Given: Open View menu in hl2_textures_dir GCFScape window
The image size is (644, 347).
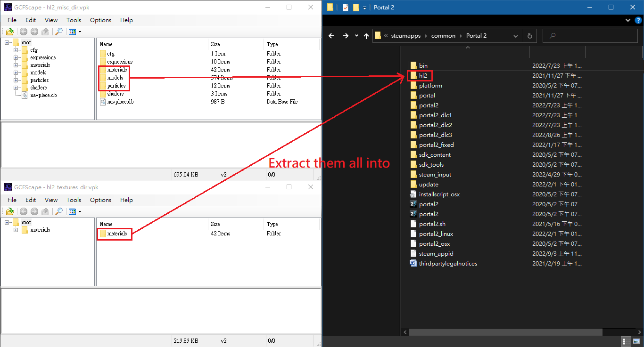Looking at the screenshot, I should pyautogui.click(x=51, y=200).
